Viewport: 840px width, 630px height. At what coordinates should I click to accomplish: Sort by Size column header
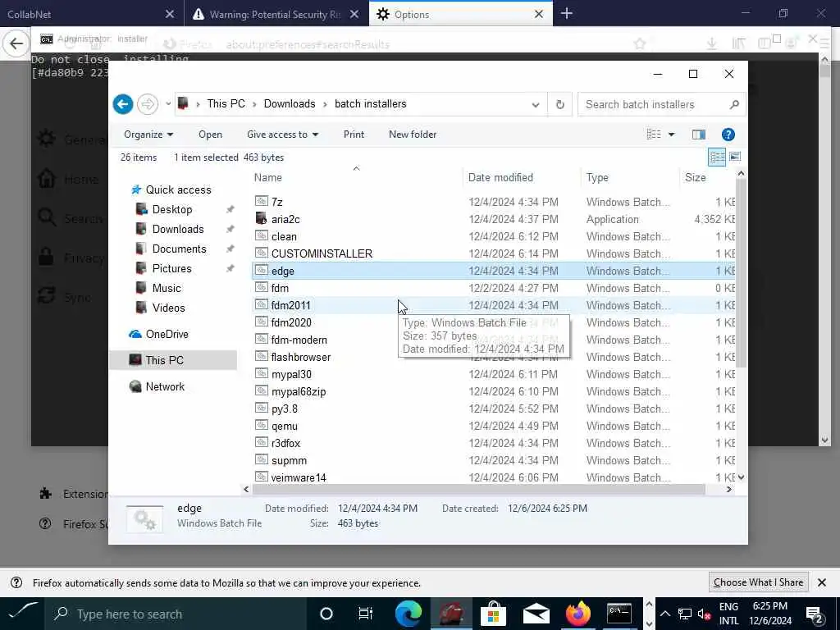coord(707,177)
